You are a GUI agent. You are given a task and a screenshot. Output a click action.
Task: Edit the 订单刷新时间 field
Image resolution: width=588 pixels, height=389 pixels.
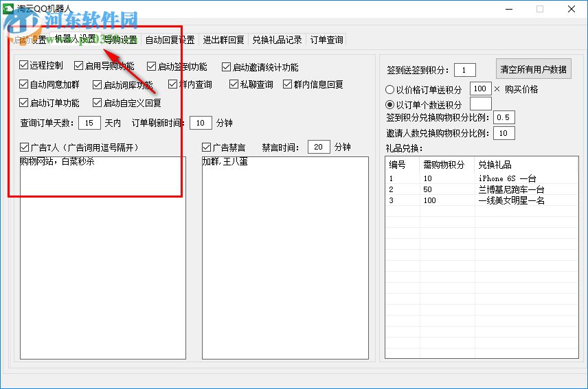(201, 123)
